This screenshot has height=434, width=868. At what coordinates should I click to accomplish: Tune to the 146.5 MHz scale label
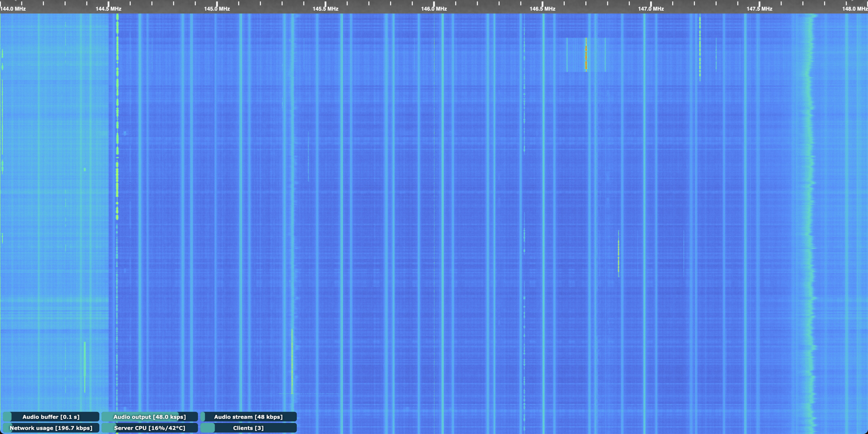[542, 9]
